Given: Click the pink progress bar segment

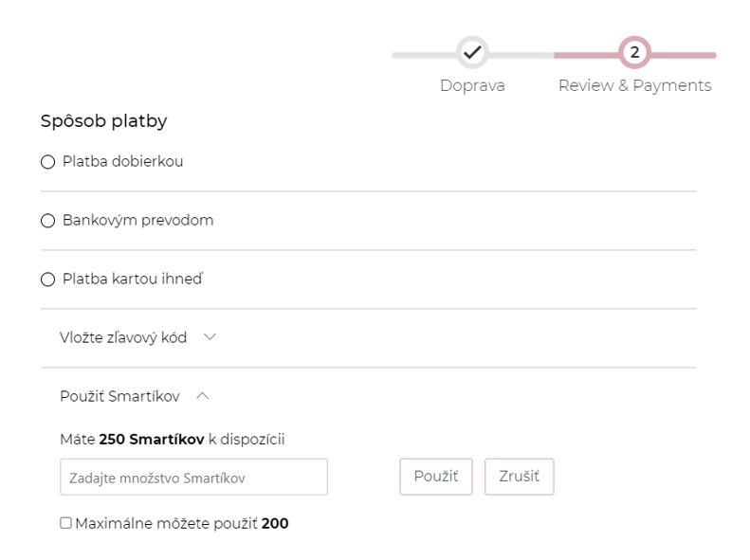Looking at the screenshot, I should tap(635, 55).
